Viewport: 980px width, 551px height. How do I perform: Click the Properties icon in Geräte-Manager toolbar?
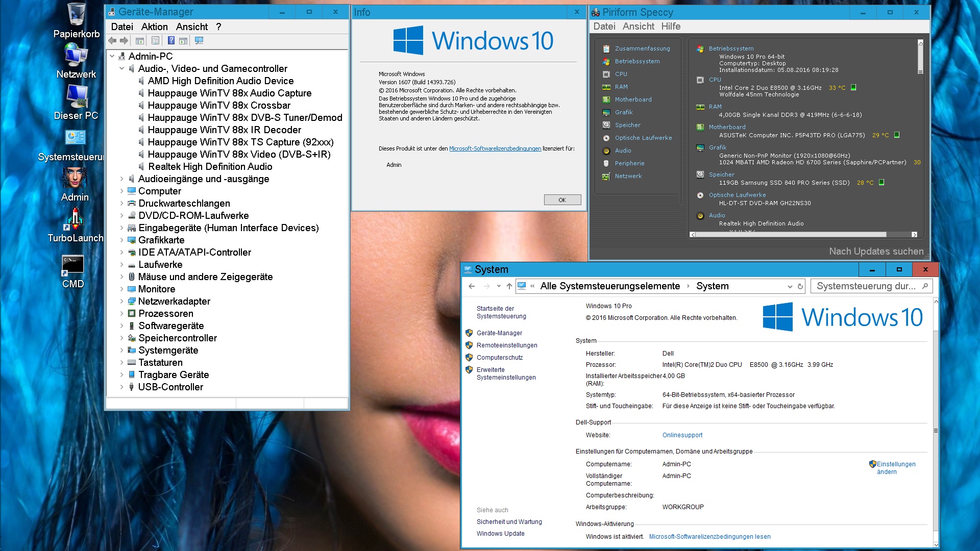pos(156,41)
